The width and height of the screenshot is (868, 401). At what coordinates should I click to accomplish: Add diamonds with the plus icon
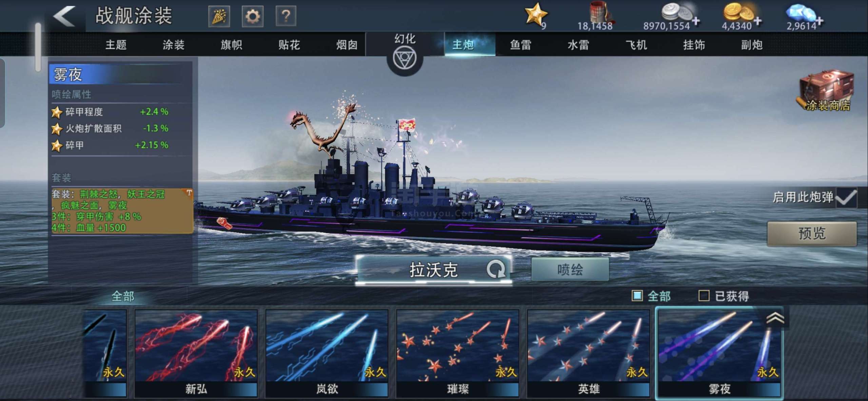pos(820,21)
